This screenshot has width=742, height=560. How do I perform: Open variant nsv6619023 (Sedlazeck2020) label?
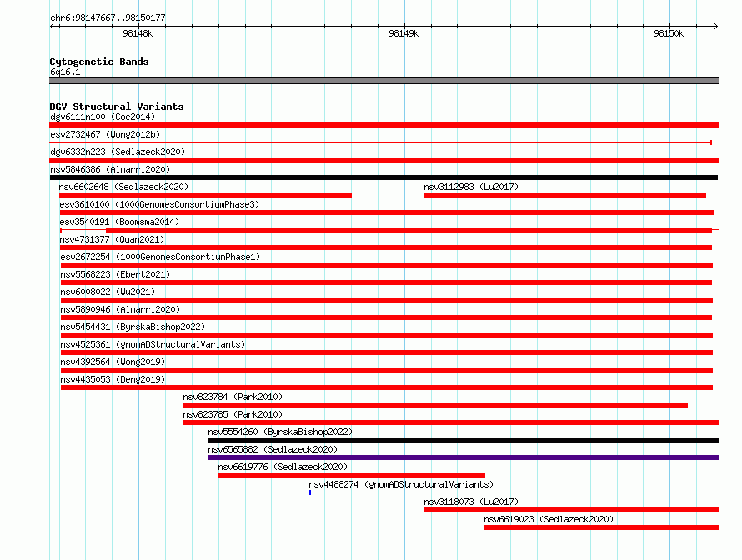click(x=549, y=519)
